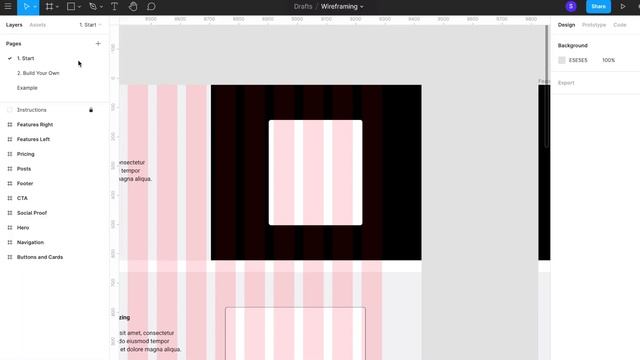Image resolution: width=640 pixels, height=360 pixels.
Task: Click frame icon of Footer layer
Action: click(10, 183)
